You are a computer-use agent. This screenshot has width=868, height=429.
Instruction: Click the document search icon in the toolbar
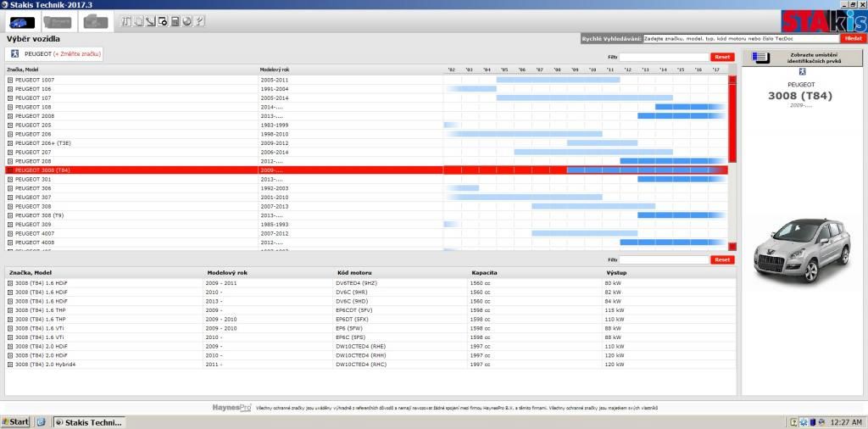tap(162, 21)
